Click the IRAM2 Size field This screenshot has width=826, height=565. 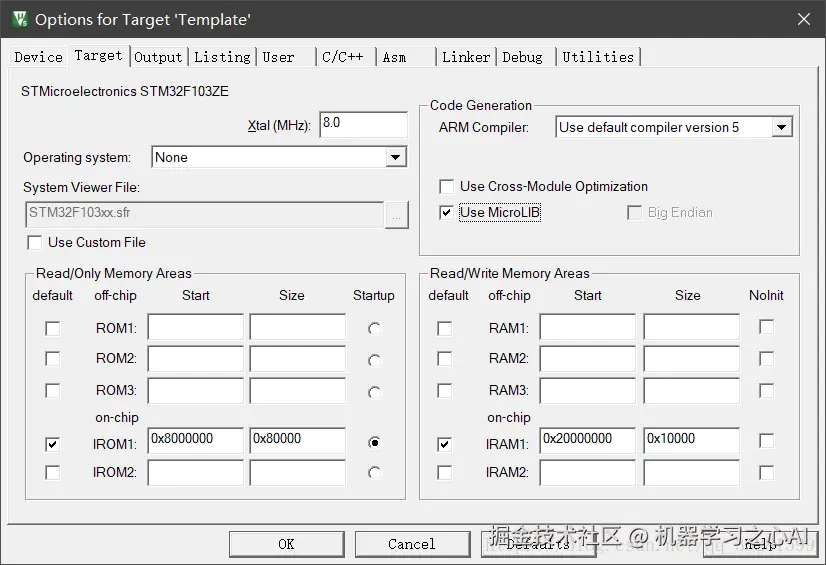(x=691, y=472)
